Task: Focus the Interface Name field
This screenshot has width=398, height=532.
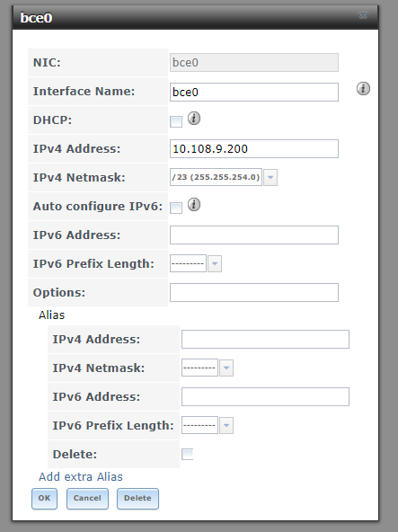Action: (x=254, y=92)
